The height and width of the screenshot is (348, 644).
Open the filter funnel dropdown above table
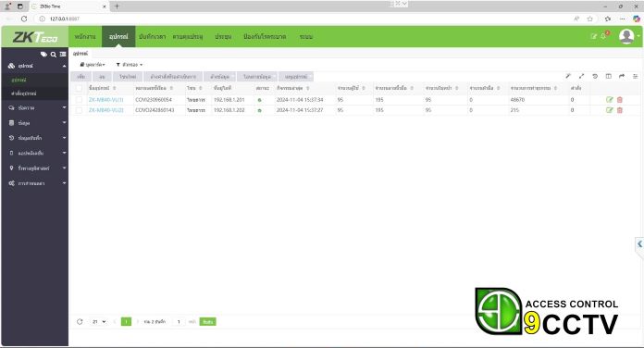130,65
